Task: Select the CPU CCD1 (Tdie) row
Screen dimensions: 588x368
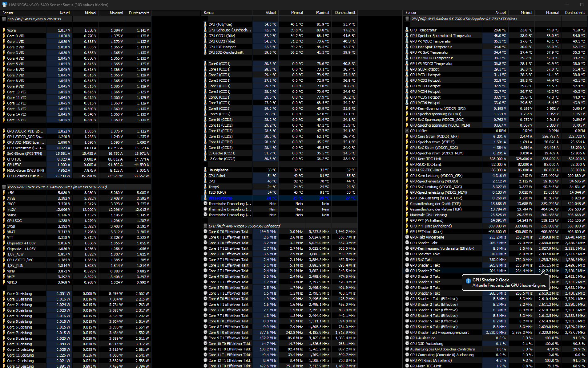Action: (280, 35)
